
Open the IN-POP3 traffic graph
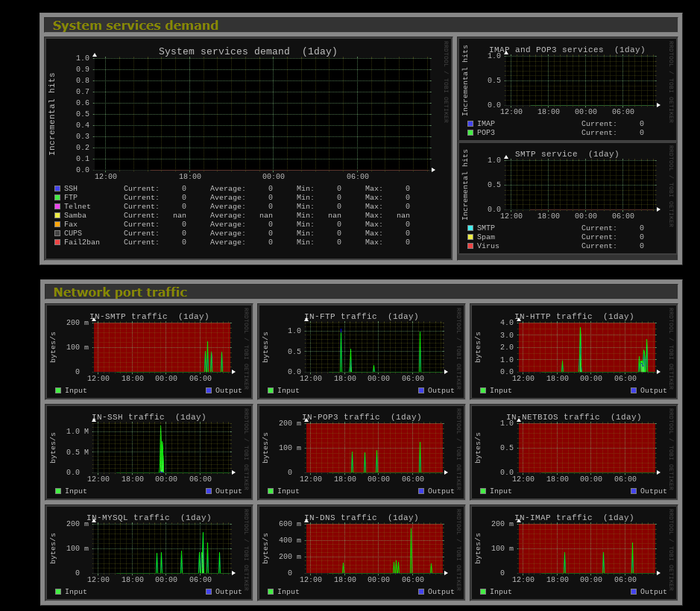tap(362, 448)
